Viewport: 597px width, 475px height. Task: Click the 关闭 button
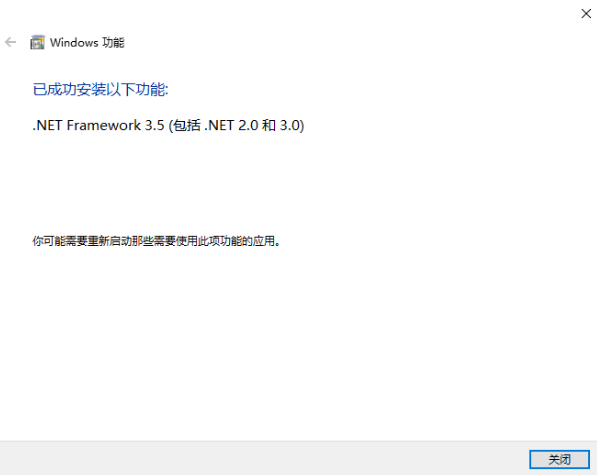click(559, 459)
